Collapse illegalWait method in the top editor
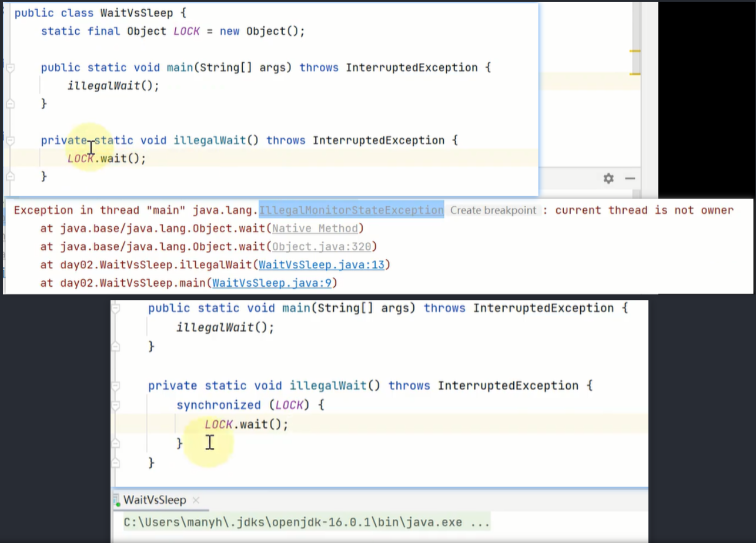This screenshot has height=543, width=756. pyautogui.click(x=10, y=140)
